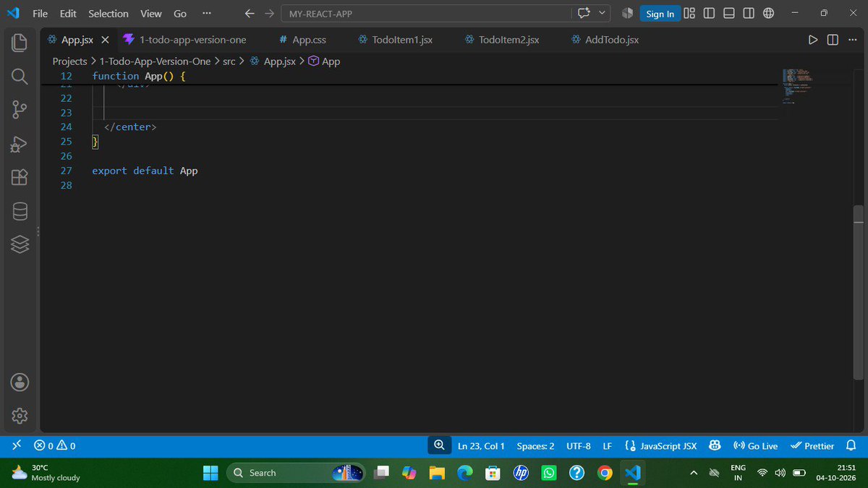Click 1-Todo-App-Version-One breadcrumb
The width and height of the screenshot is (868, 488).
pos(156,61)
